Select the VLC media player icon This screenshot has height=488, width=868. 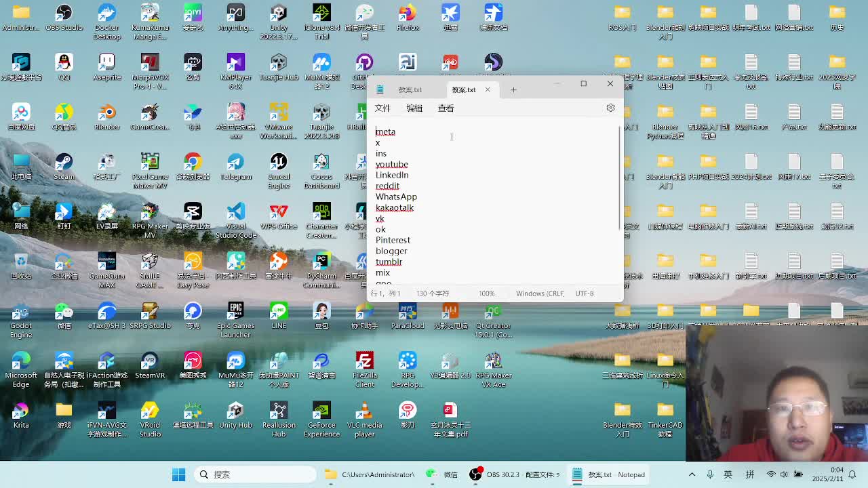(365, 420)
